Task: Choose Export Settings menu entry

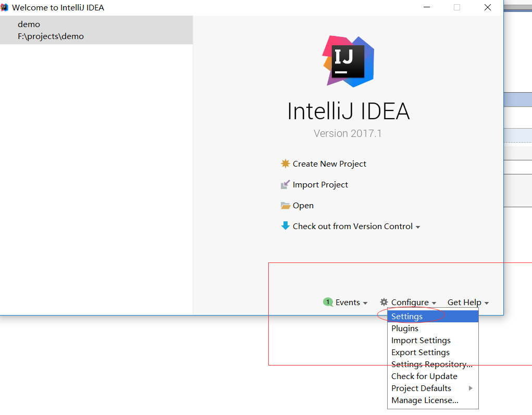Action: coord(433,353)
